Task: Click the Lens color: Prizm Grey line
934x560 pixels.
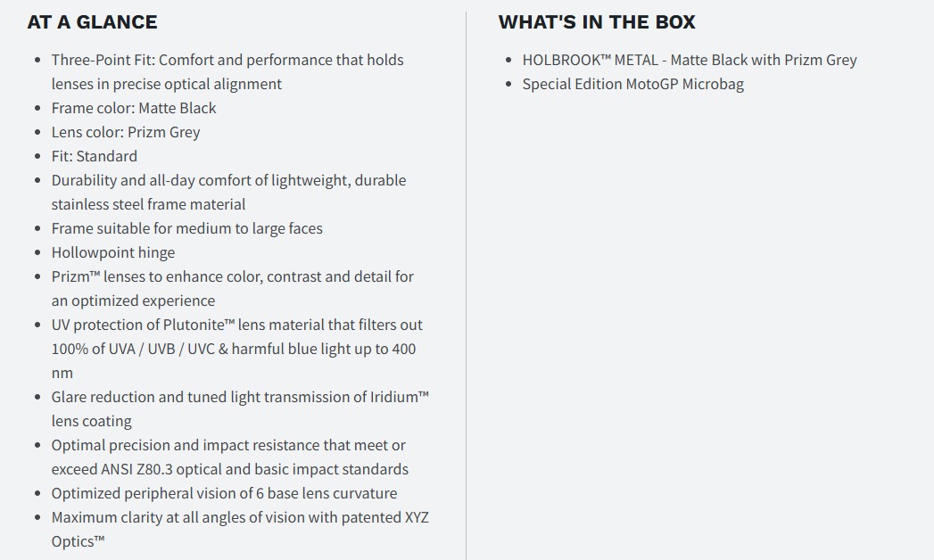Action: [x=126, y=132]
